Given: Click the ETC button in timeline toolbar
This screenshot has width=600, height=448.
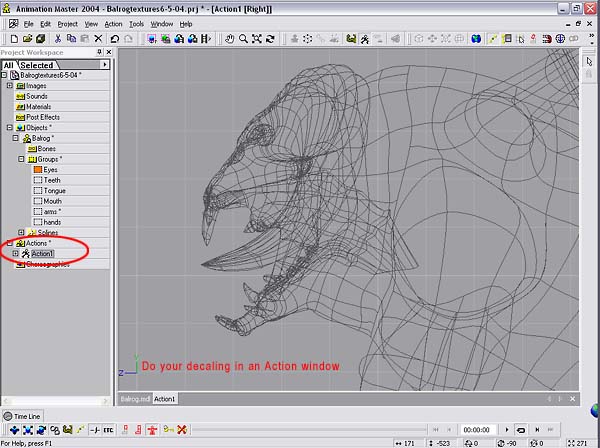Looking at the screenshot, I should click(107, 429).
